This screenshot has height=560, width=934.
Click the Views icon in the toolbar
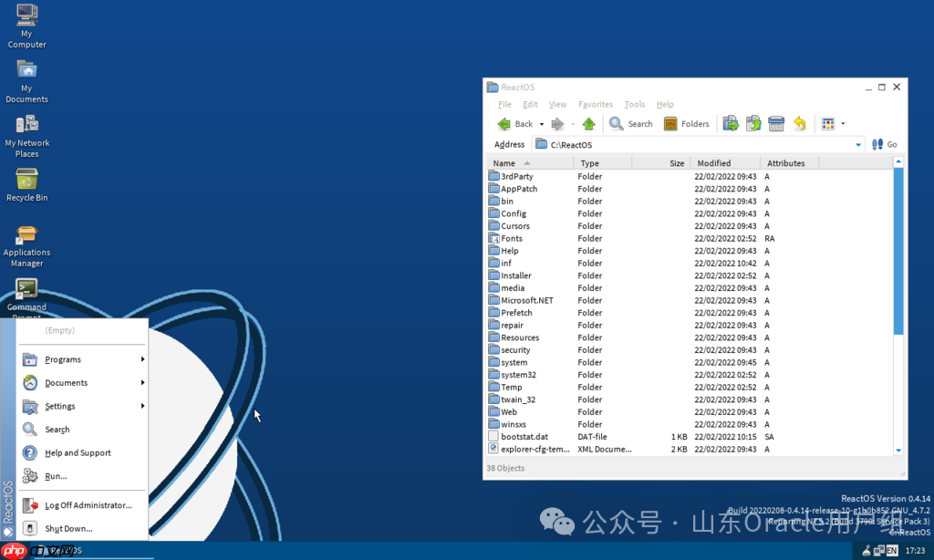(x=826, y=123)
